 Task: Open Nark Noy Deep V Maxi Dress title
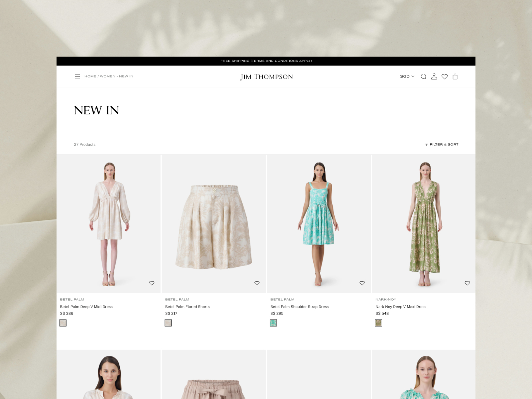click(401, 307)
